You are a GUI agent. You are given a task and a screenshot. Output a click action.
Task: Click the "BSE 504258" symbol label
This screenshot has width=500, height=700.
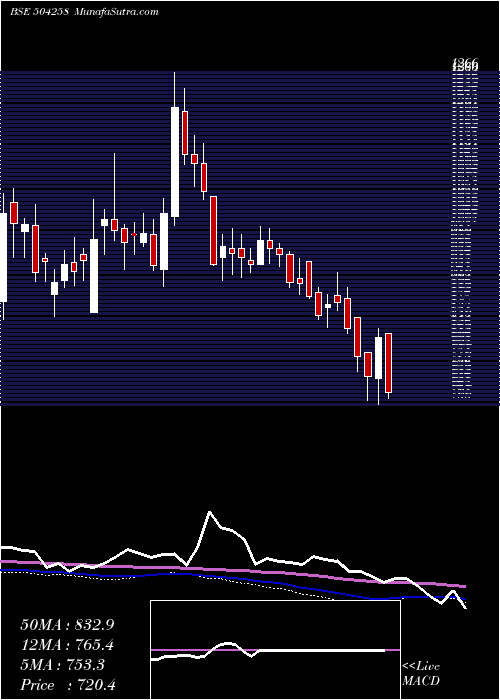pos(39,12)
